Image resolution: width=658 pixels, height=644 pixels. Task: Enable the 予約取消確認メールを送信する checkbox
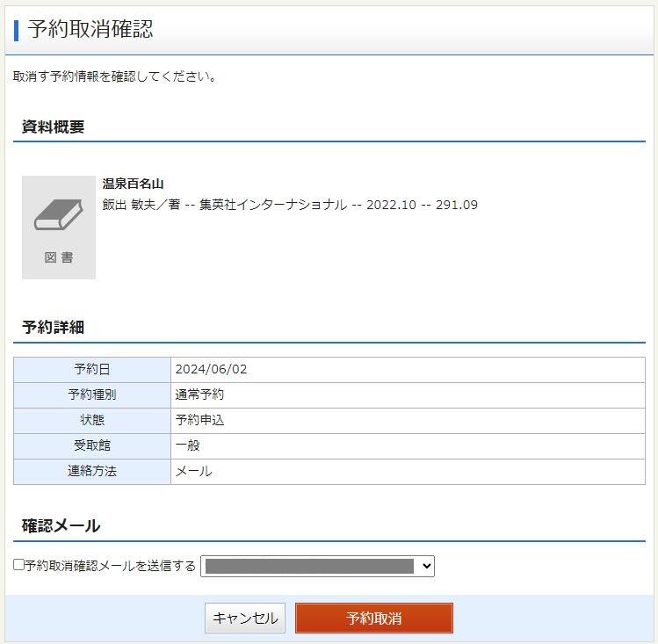click(18, 565)
